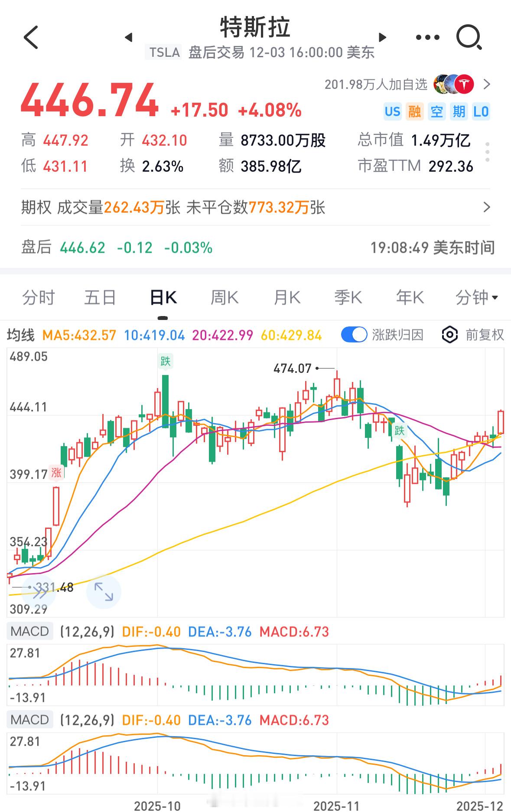Screen dimensions: 511x812
Task: Change the 前复权 adjustment setting
Action: [485, 335]
